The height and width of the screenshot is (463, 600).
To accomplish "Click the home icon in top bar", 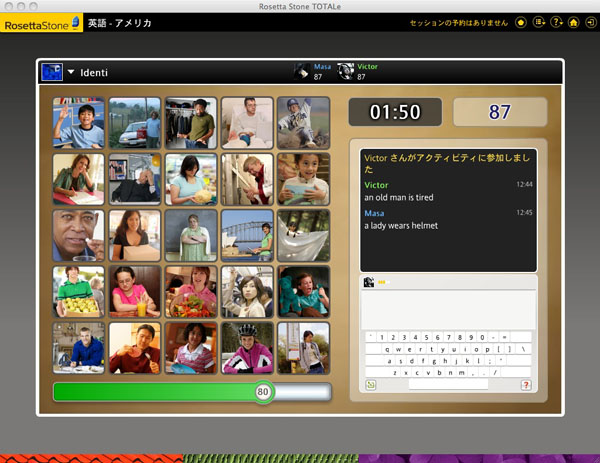I will [x=573, y=22].
